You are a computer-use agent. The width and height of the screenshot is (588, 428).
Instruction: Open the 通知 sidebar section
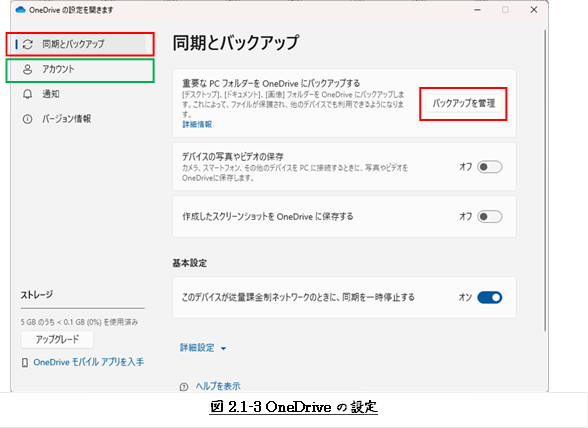(x=80, y=94)
